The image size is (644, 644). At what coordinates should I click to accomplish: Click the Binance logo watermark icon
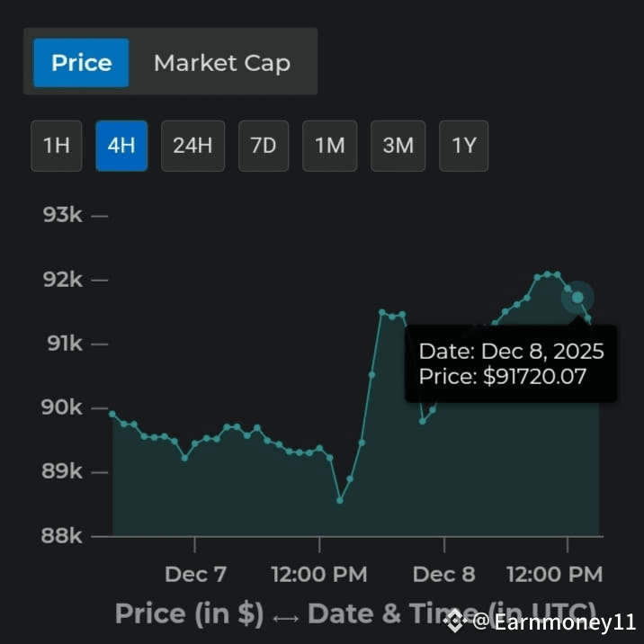coord(454,621)
